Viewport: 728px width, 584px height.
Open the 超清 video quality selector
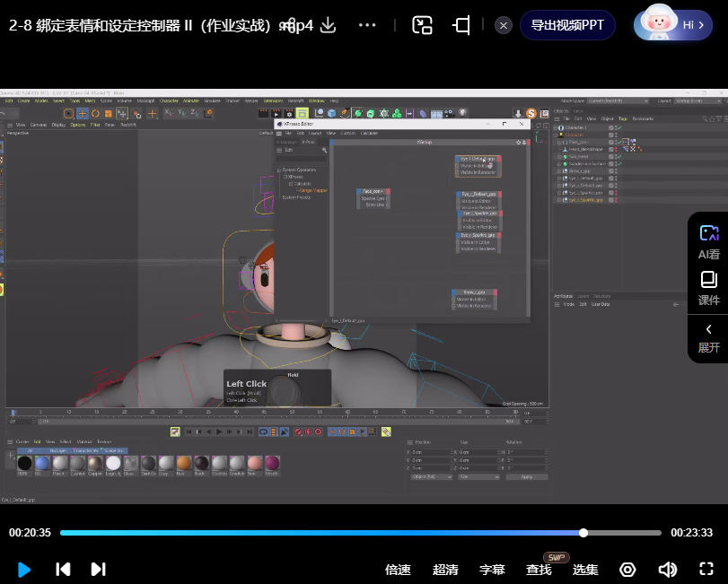[x=445, y=570]
